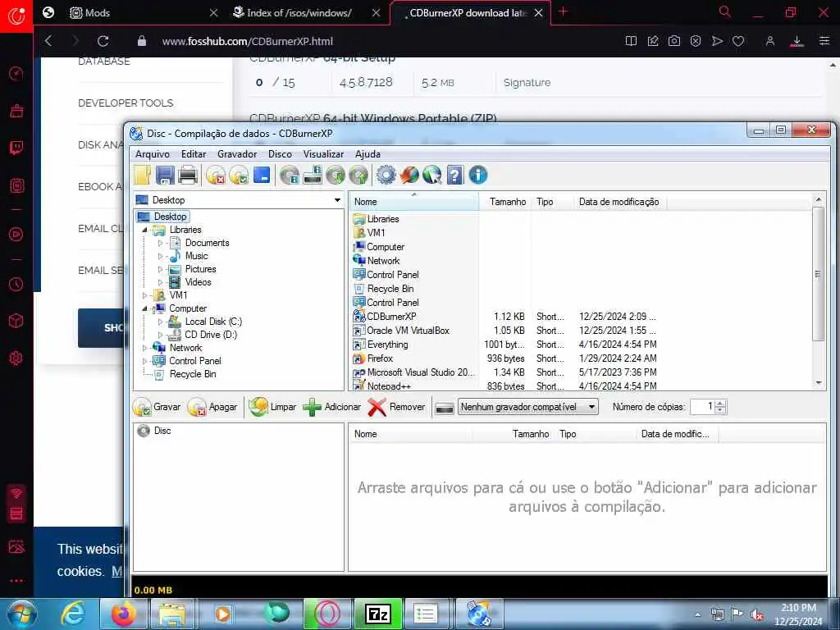Expand the Network tree node

click(x=144, y=348)
